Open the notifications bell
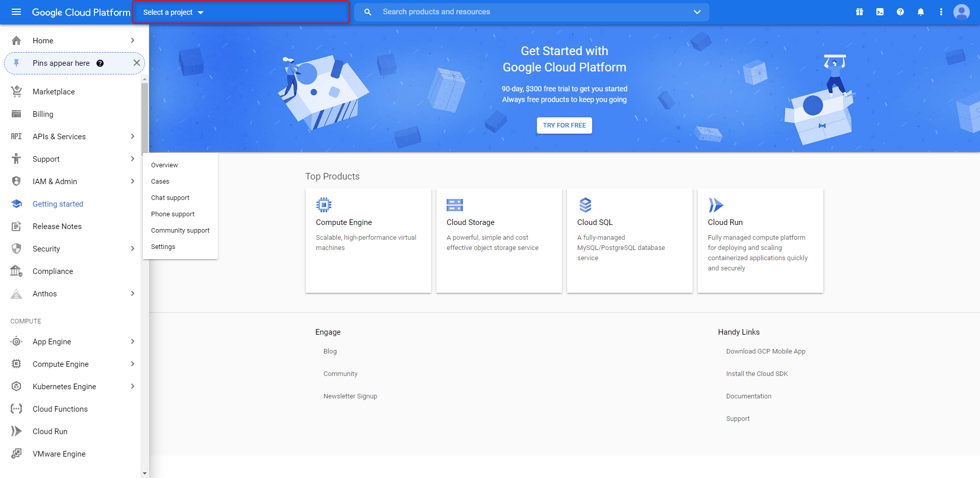This screenshot has width=980, height=478. point(921,12)
